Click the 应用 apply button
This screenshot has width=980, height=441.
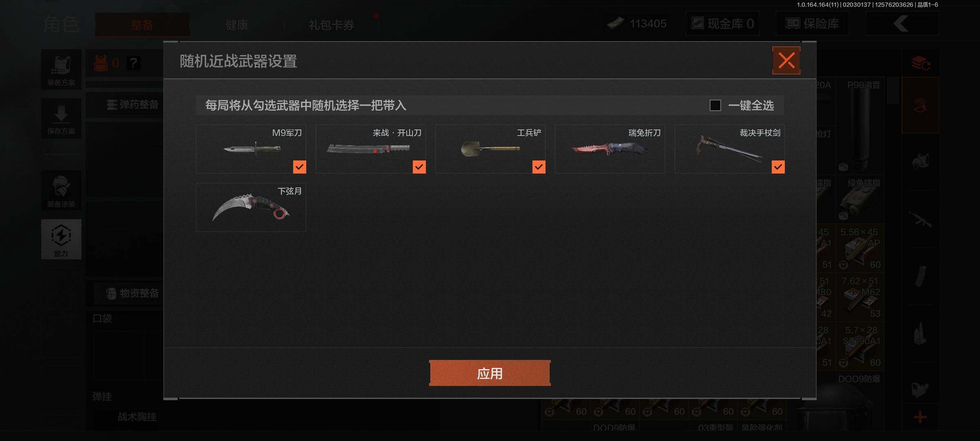point(490,373)
